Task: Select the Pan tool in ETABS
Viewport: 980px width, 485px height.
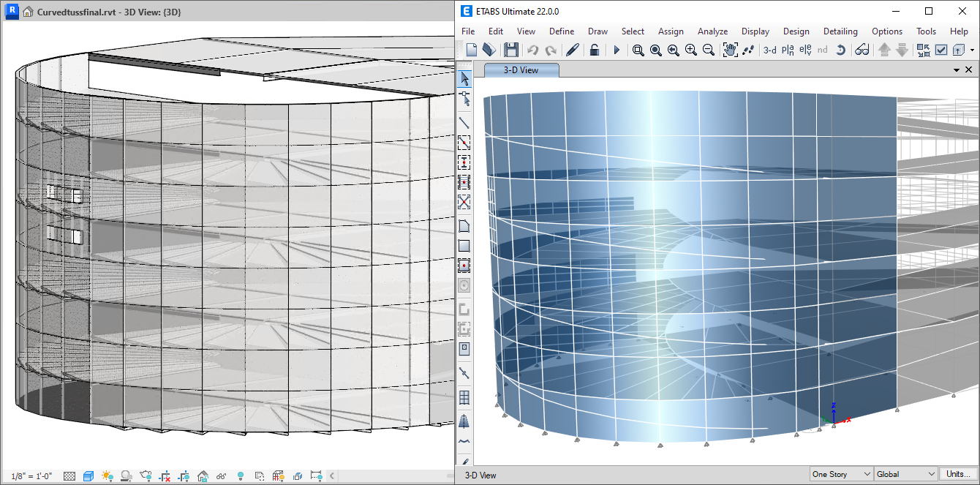Action: click(x=730, y=50)
